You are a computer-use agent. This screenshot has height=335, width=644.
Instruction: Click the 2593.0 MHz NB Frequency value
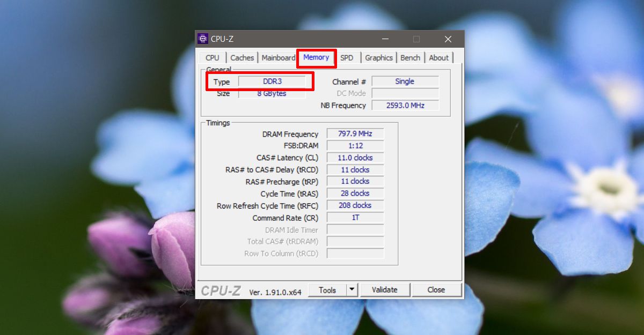[405, 106]
